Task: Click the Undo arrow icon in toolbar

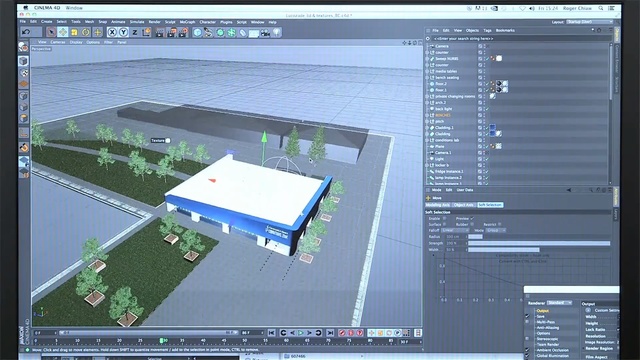Action: (27, 32)
